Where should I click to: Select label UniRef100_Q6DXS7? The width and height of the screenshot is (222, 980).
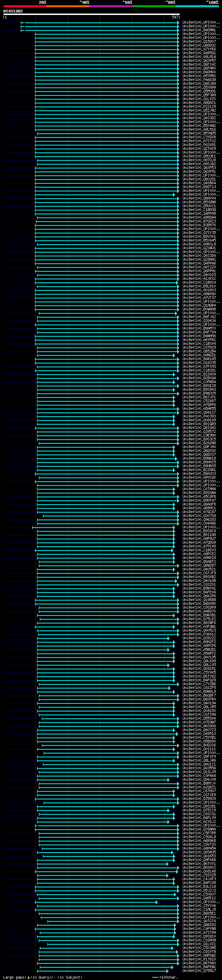tap(199, 454)
